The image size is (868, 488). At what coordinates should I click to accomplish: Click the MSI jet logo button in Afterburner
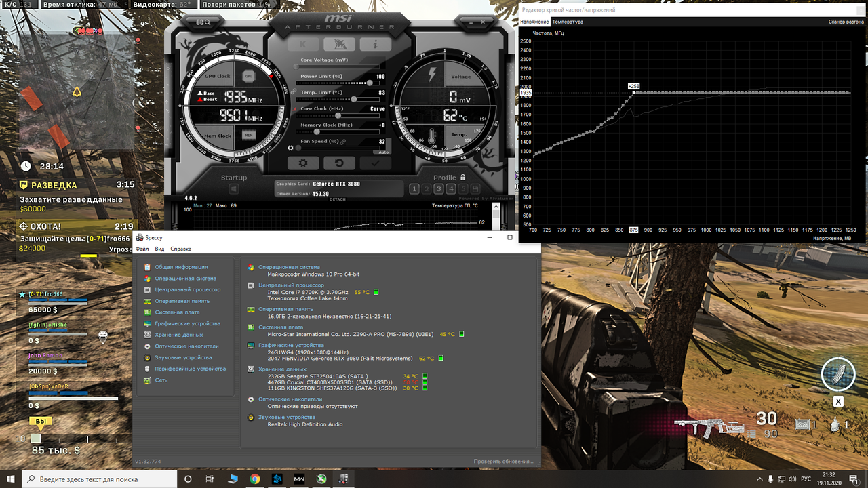tap(339, 45)
